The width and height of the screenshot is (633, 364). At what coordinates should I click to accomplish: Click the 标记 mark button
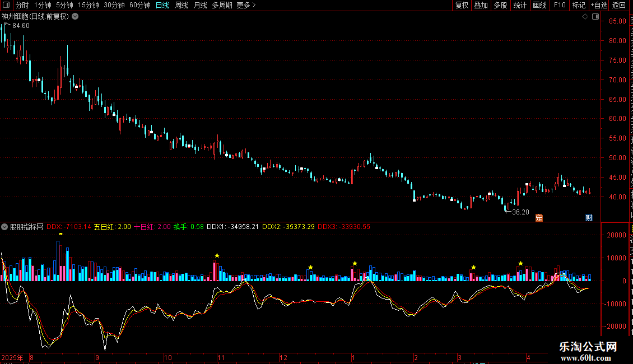tap(579, 5)
